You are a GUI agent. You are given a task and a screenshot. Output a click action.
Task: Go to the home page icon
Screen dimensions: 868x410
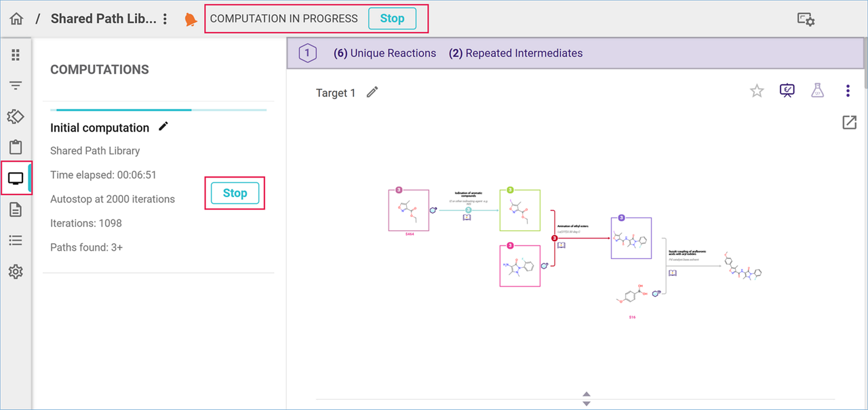click(16, 19)
